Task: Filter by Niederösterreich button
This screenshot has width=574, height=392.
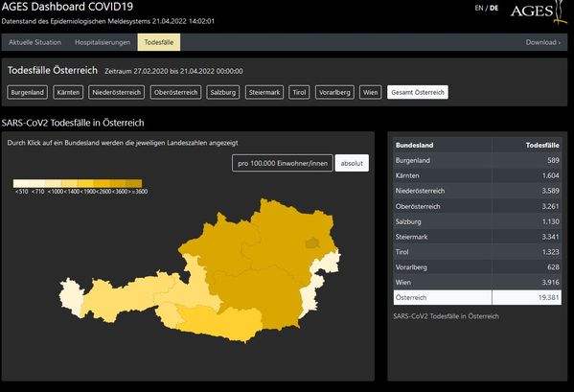Action: pos(116,92)
